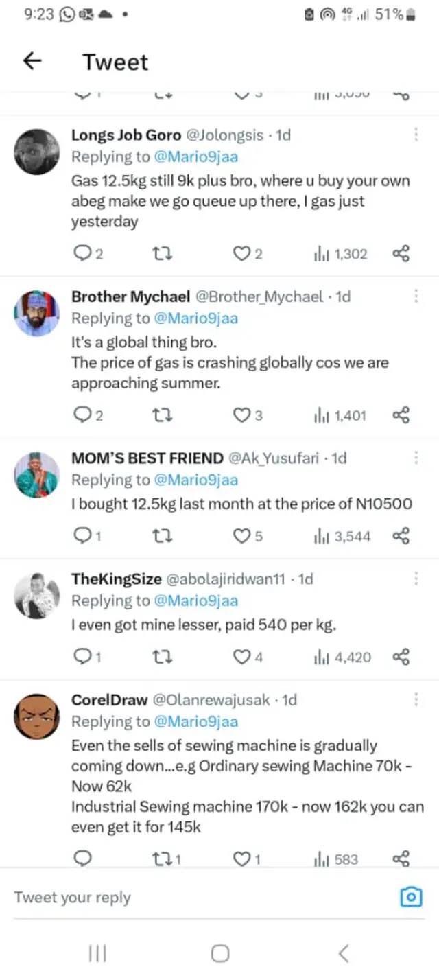Like MOM'S BEST FRIEND's N10500 reply
Screen dimensions: 439x980
tap(243, 536)
